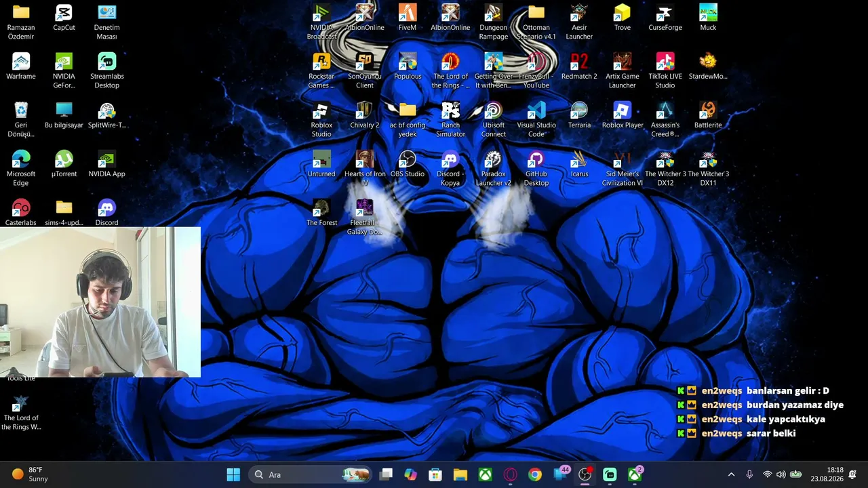Screen dimensions: 868x488
Task: Select the Denetim Masası control panel icon
Action: pos(106,22)
